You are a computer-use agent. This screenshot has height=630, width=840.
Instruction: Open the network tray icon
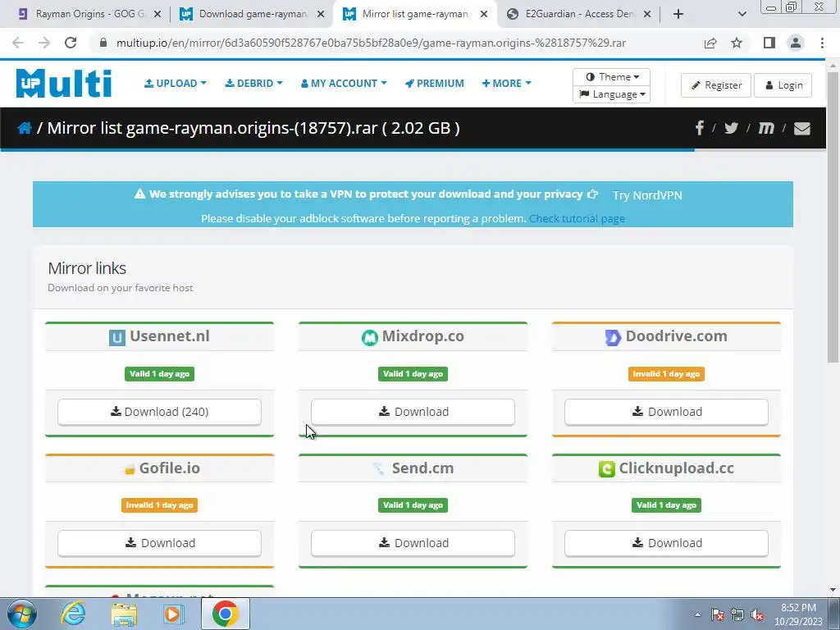737,615
